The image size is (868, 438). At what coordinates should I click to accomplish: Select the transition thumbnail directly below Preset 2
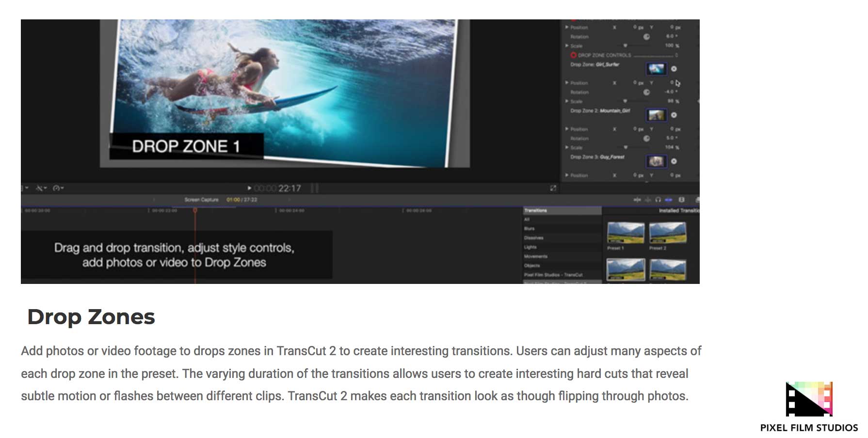point(668,269)
